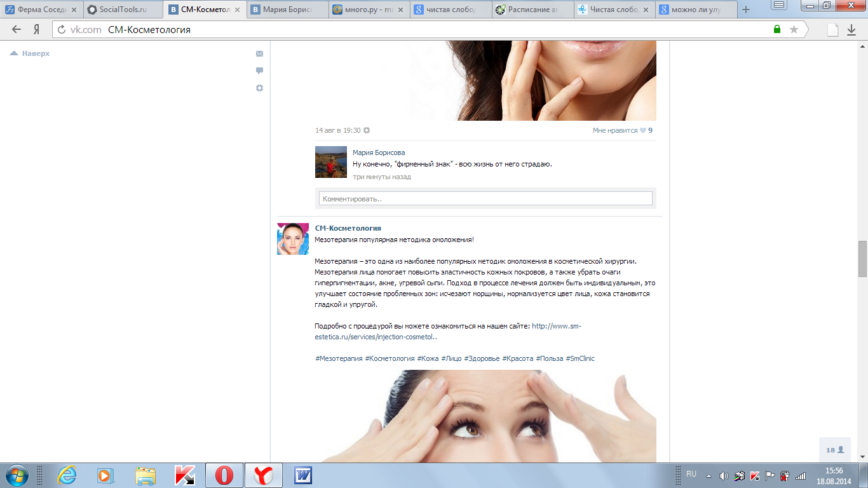The height and width of the screenshot is (488, 868).
Task: Close the 'СМ-Косметология' active tab
Action: (237, 10)
